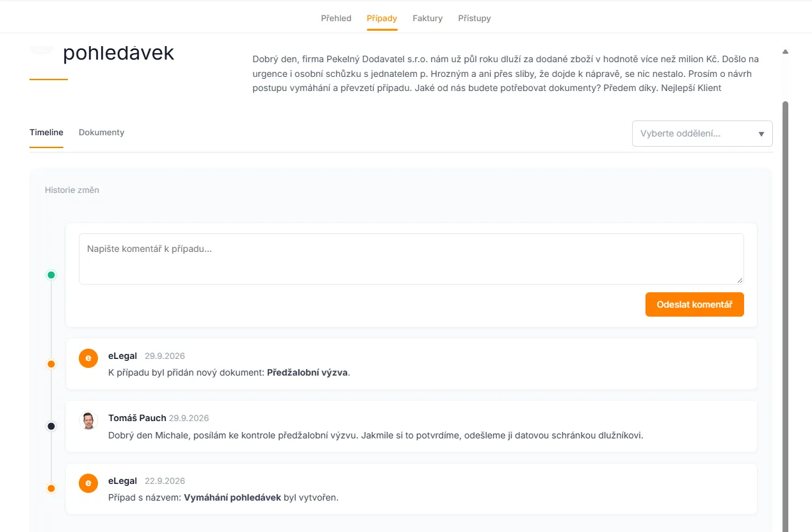Go to the Přístupy tab
Image resolution: width=812 pixels, height=532 pixels.
tap(475, 18)
